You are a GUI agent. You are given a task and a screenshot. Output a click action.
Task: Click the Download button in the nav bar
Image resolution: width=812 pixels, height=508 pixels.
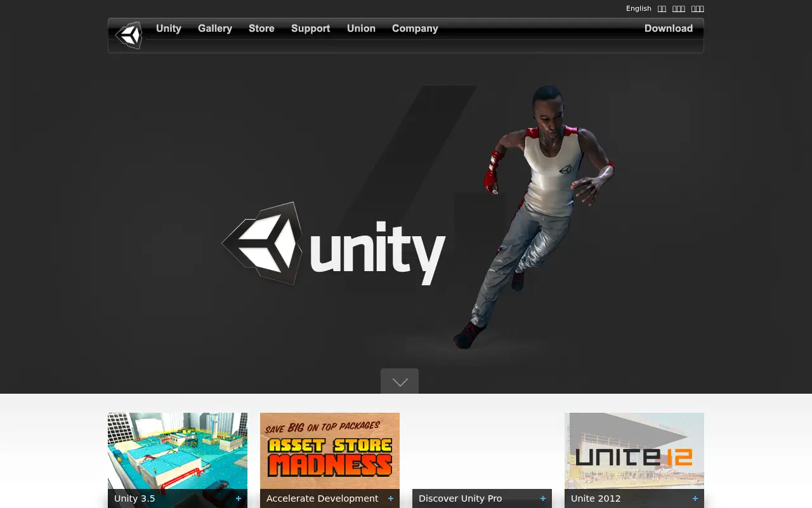pos(669,29)
